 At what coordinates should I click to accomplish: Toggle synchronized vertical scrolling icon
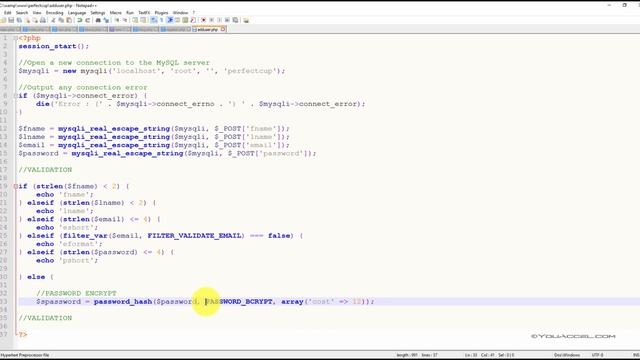(135, 20)
